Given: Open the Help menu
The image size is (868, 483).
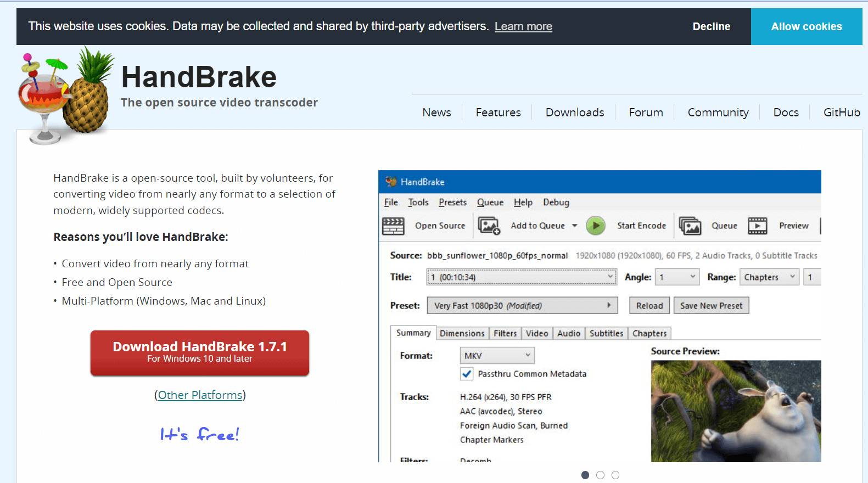Looking at the screenshot, I should (x=523, y=203).
